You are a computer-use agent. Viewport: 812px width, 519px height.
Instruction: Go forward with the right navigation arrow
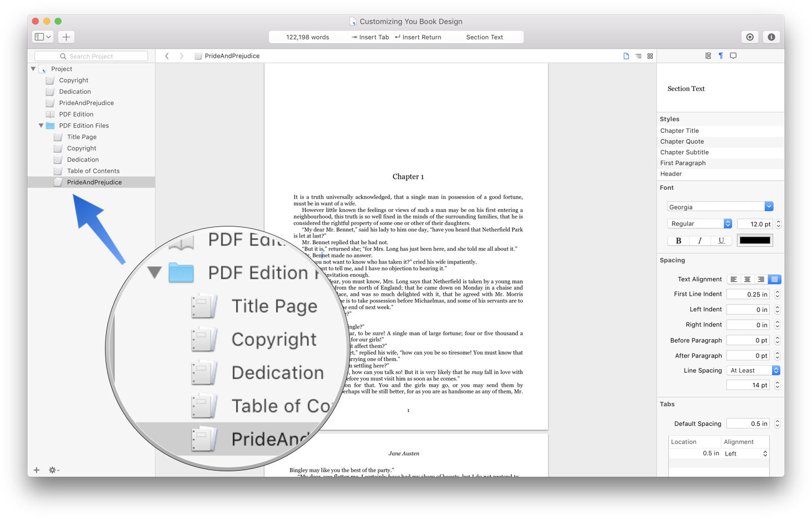click(181, 56)
